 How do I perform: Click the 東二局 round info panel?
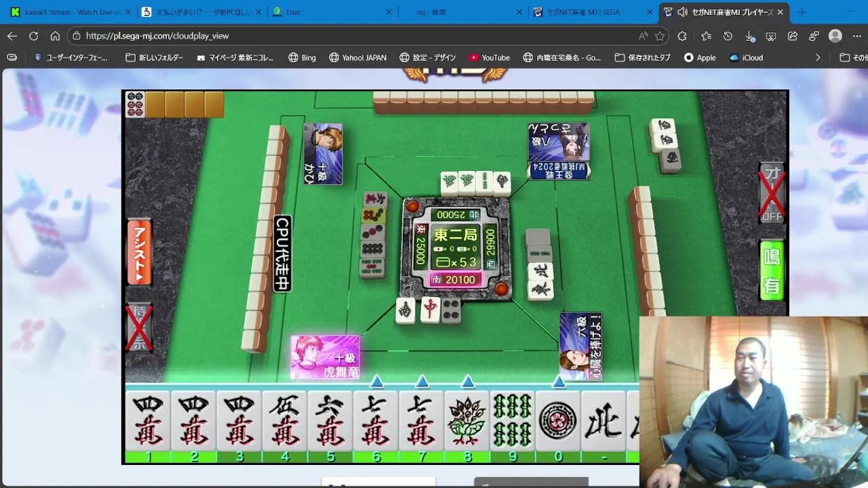pyautogui.click(x=456, y=247)
